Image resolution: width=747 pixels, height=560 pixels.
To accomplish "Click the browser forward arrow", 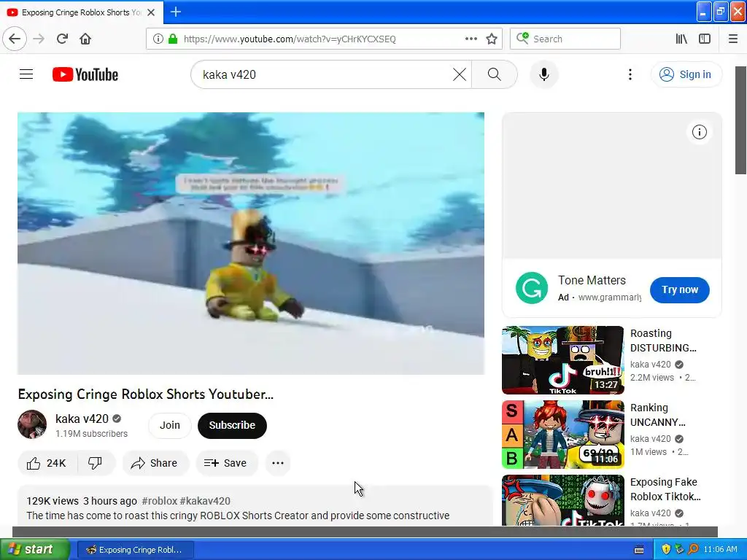I will tap(39, 39).
